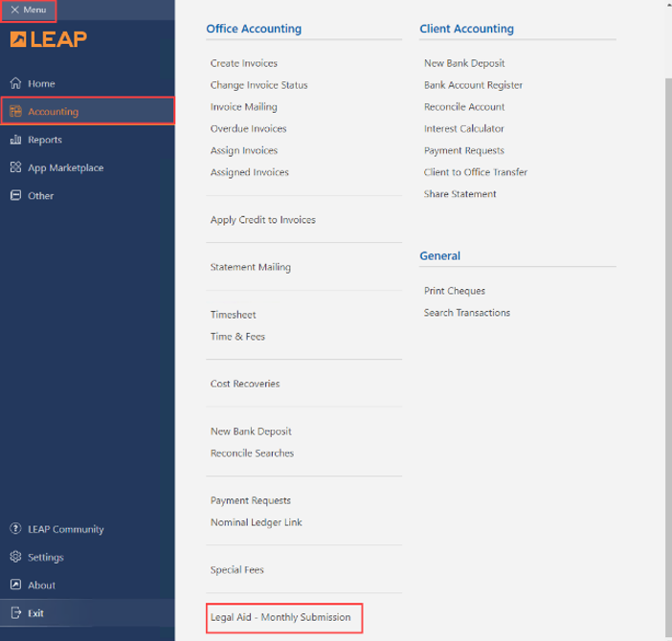Screen dimensions: 672x641
Task: Click the App Marketplace icon
Action: click(15, 167)
